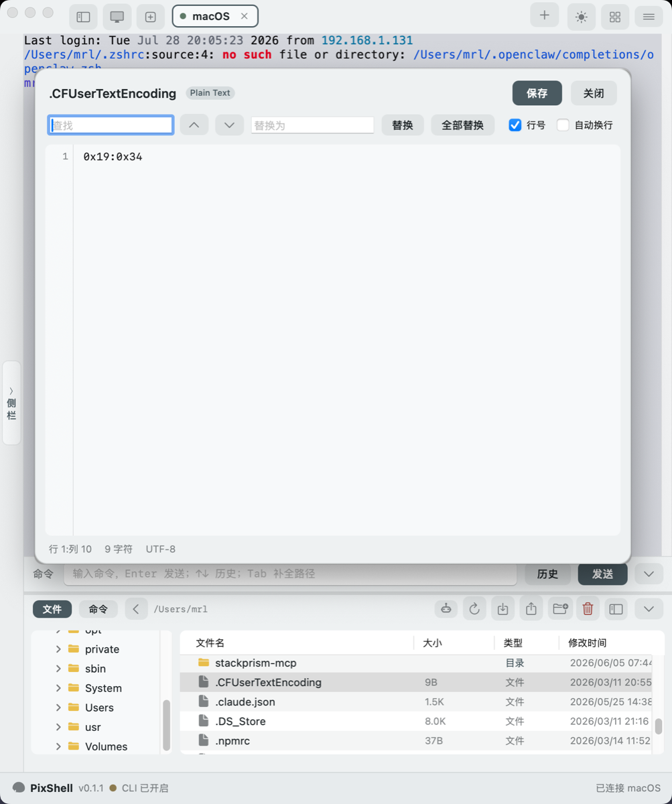This screenshot has width=672, height=804.
Task: Save the file with the 保存 button
Action: click(x=537, y=93)
